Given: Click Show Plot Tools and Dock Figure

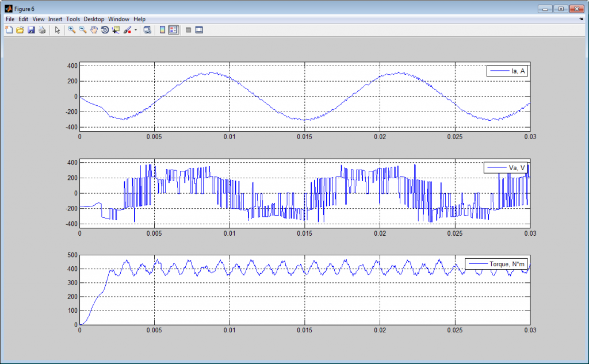Looking at the screenshot, I should 199,29.
